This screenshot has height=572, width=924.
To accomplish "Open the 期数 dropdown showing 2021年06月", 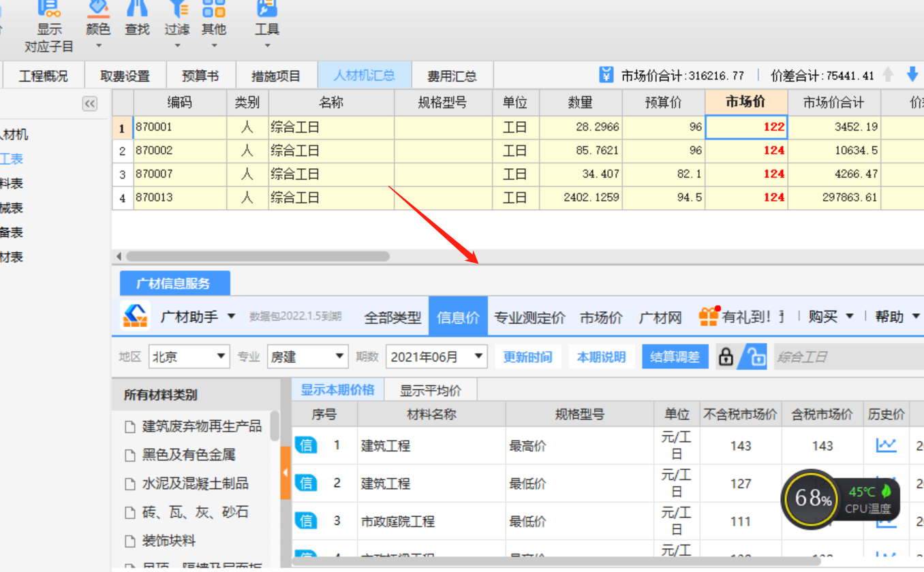I will click(x=436, y=357).
